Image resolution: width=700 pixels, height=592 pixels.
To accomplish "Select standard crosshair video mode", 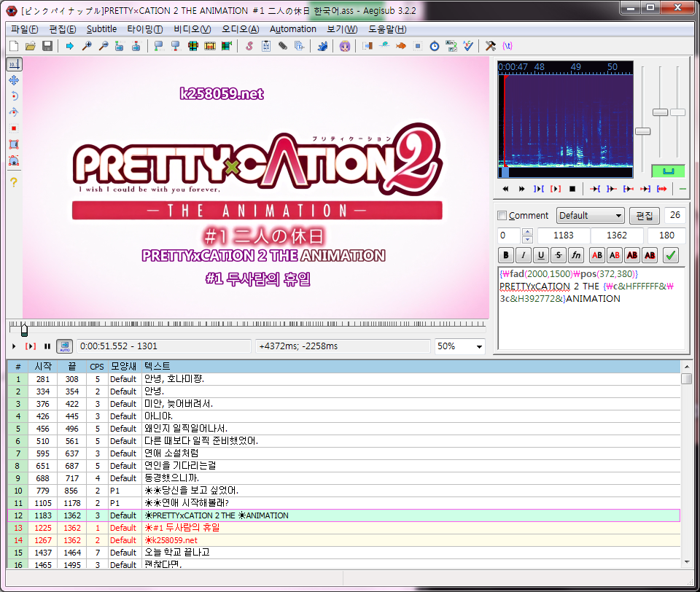I will pos(14,64).
